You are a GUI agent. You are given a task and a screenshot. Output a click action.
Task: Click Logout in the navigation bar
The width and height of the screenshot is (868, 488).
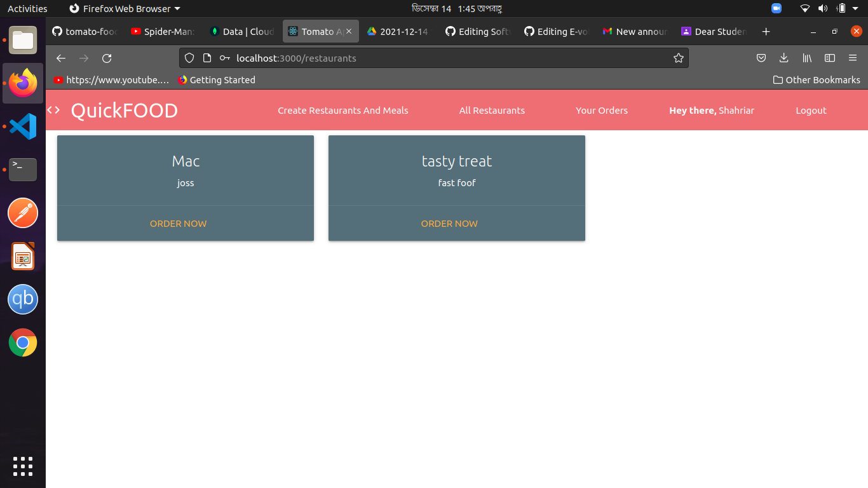[811, 110]
